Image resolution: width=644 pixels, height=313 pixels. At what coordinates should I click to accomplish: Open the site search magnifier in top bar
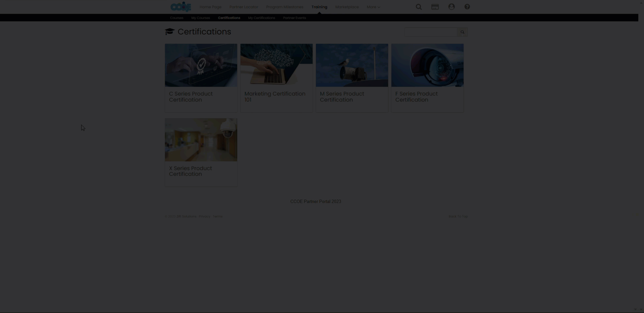click(419, 7)
